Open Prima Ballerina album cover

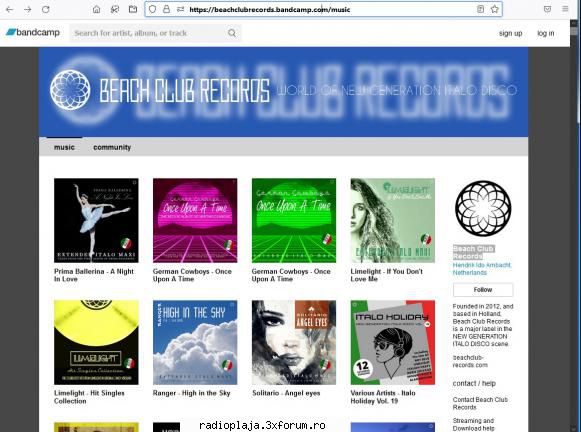point(96,220)
